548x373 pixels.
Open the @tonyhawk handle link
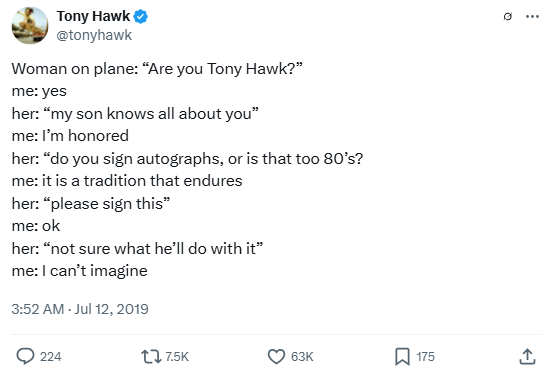click(94, 35)
